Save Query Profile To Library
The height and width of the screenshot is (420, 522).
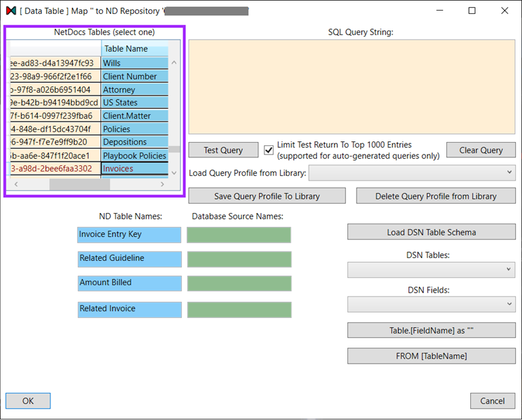267,196
